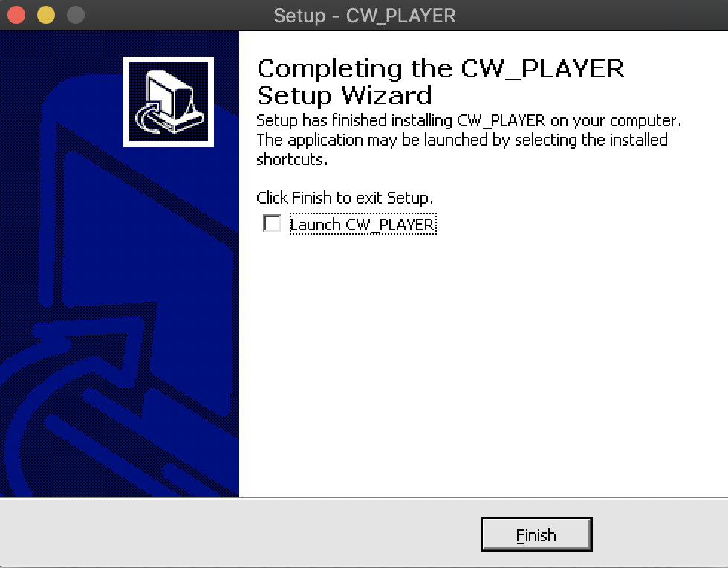Screen dimensions: 728x568
Task: Click the setup wizard computer installer icon
Action: click(x=169, y=102)
